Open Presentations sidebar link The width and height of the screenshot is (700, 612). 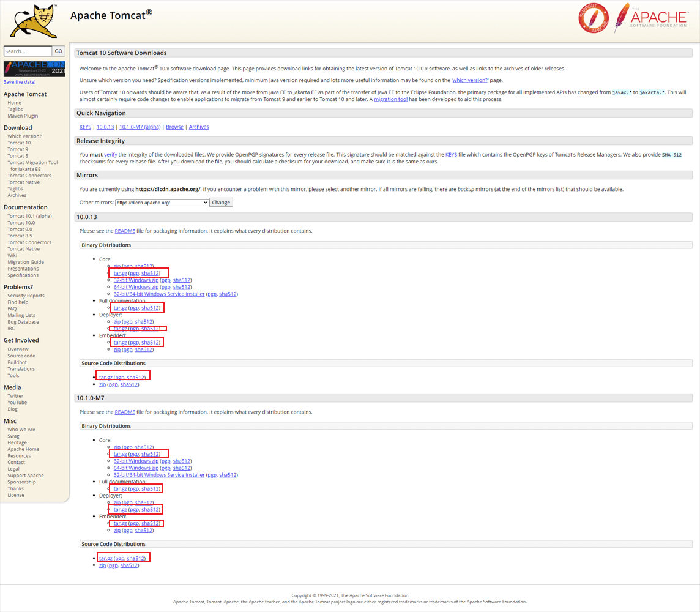click(x=23, y=269)
